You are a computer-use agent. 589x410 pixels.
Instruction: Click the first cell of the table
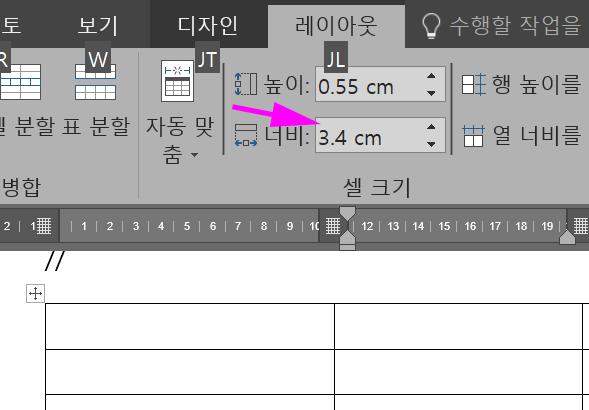click(190, 326)
